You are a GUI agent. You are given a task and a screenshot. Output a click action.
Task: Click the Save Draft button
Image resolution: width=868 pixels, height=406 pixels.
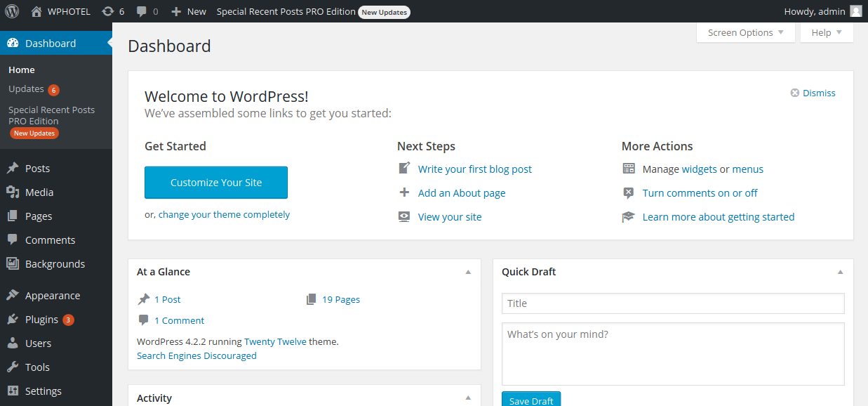(531, 399)
